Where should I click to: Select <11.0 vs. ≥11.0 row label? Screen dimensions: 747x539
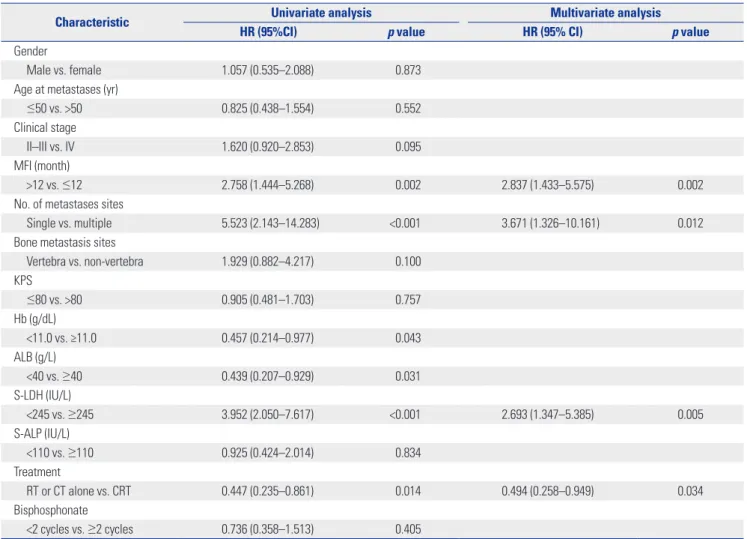(x=61, y=338)
